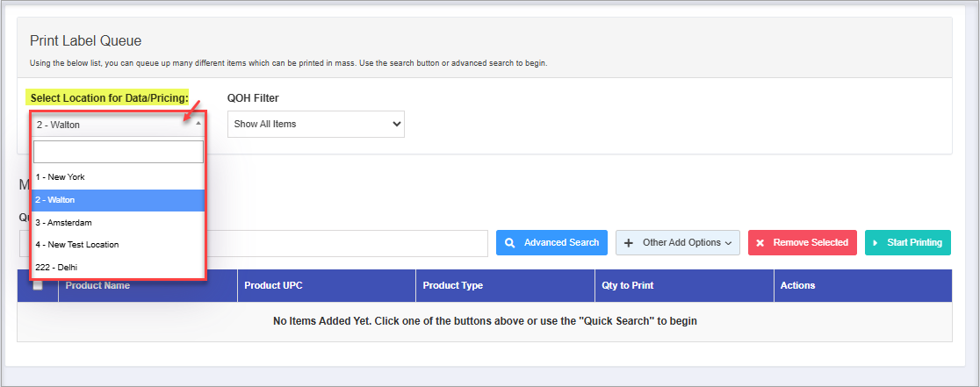The image size is (980, 387).
Task: Choose 3 - Amsterdam from the list
Action: click(x=118, y=223)
